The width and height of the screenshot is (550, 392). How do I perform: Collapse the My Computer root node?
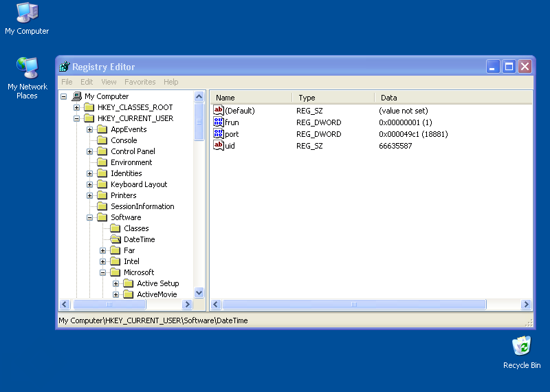coord(63,96)
